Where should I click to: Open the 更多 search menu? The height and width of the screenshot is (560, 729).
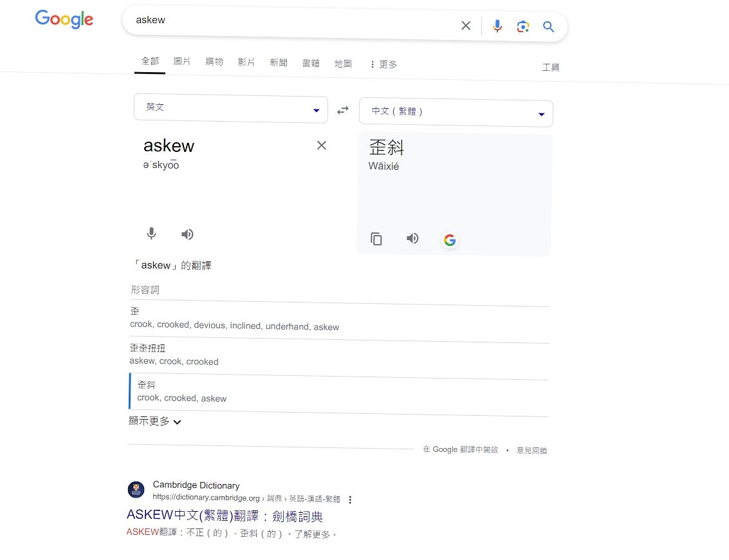coord(383,64)
